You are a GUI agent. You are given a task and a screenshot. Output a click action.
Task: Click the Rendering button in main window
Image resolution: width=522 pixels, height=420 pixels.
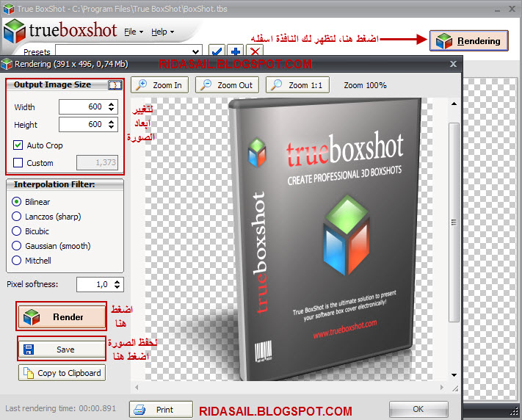tap(468, 40)
